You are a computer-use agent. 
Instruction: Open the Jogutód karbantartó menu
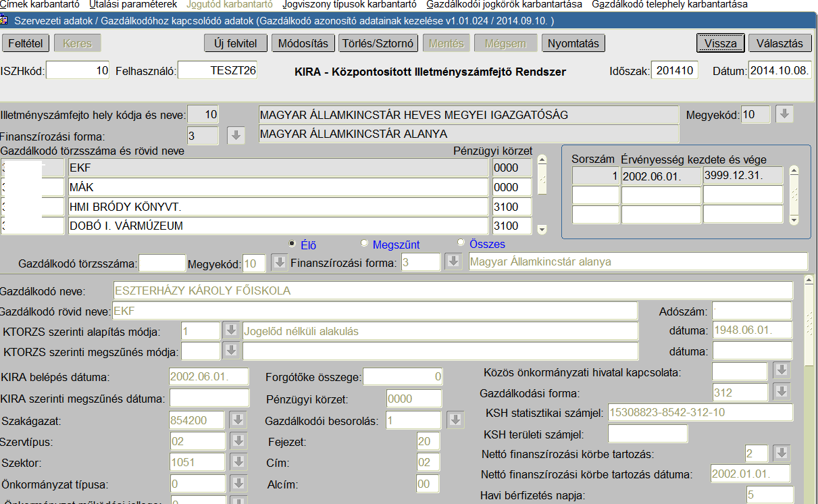point(229,4)
